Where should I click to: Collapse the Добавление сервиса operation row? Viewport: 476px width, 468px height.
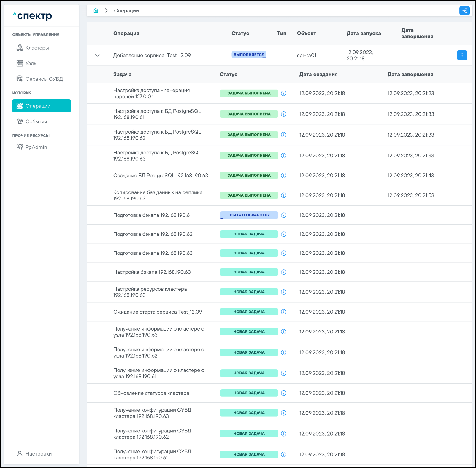pyautogui.click(x=97, y=55)
